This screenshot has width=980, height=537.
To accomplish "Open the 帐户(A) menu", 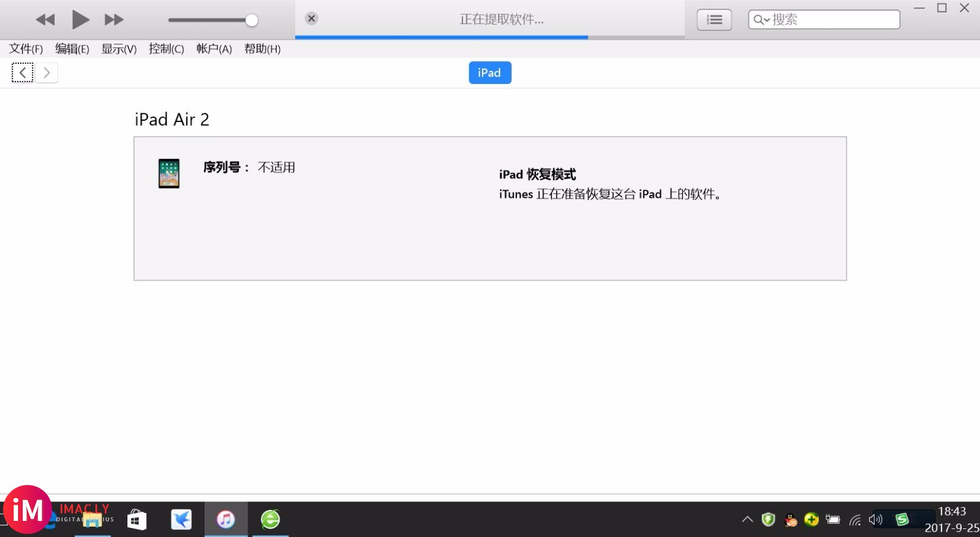I will coord(214,49).
